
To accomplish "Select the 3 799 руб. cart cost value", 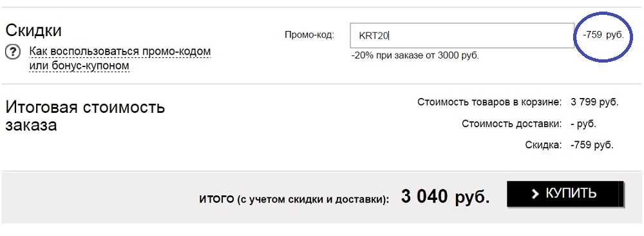I will click(x=594, y=102).
